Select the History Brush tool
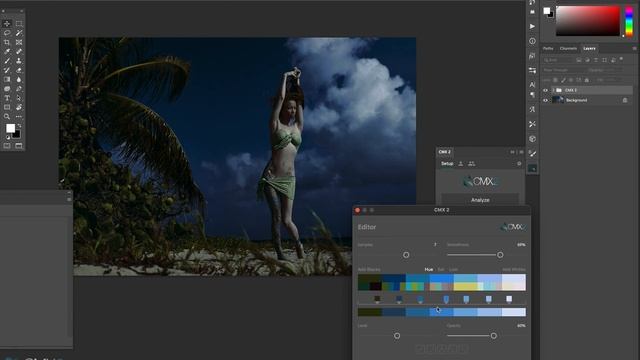The image size is (640, 360). 7,70
